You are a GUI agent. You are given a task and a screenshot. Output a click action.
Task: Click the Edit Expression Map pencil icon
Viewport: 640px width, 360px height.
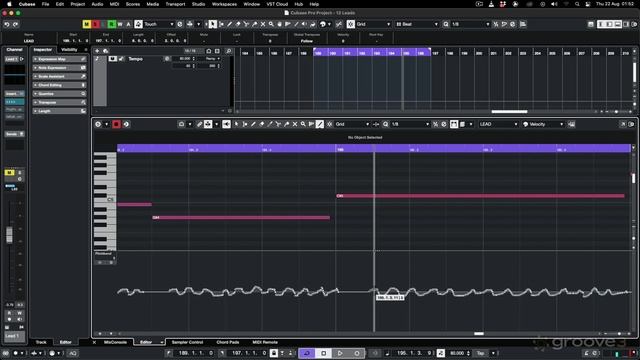(x=83, y=59)
